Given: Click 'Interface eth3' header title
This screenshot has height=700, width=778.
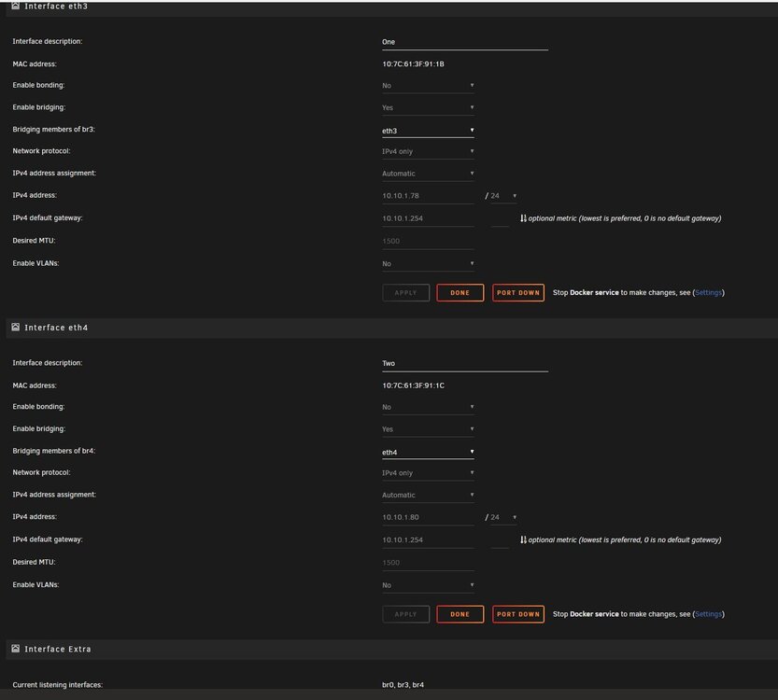Looking at the screenshot, I should coord(56,6).
